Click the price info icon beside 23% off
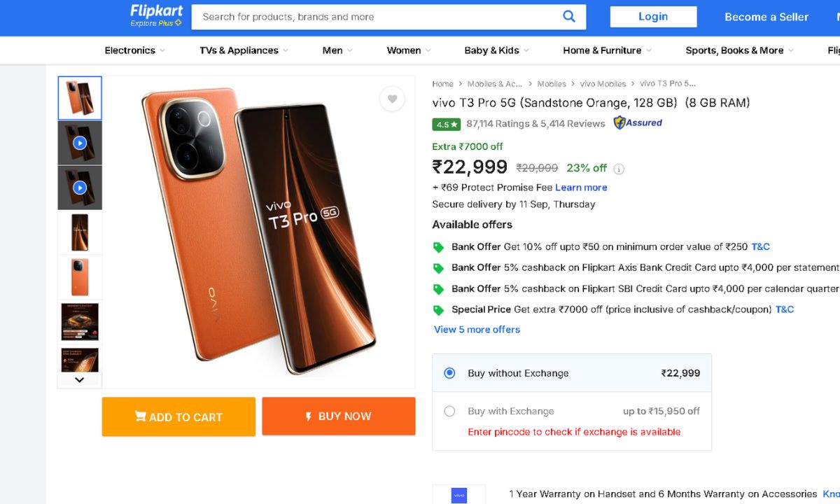This screenshot has height=504, width=840. pos(619,169)
